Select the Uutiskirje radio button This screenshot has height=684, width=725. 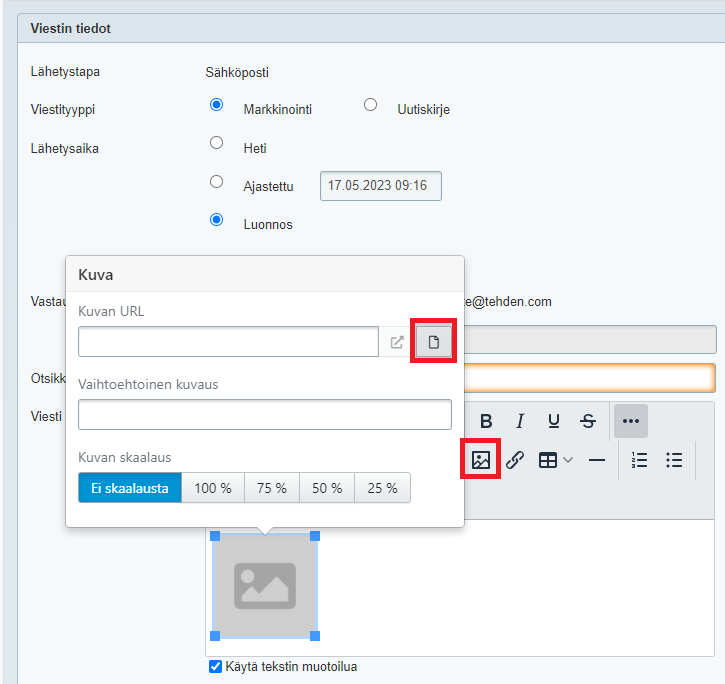point(370,105)
